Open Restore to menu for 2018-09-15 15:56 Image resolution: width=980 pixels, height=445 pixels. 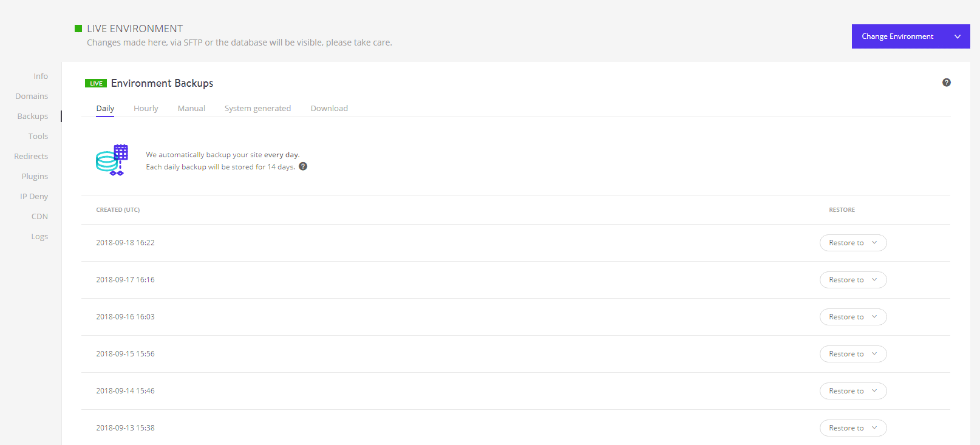tap(853, 354)
